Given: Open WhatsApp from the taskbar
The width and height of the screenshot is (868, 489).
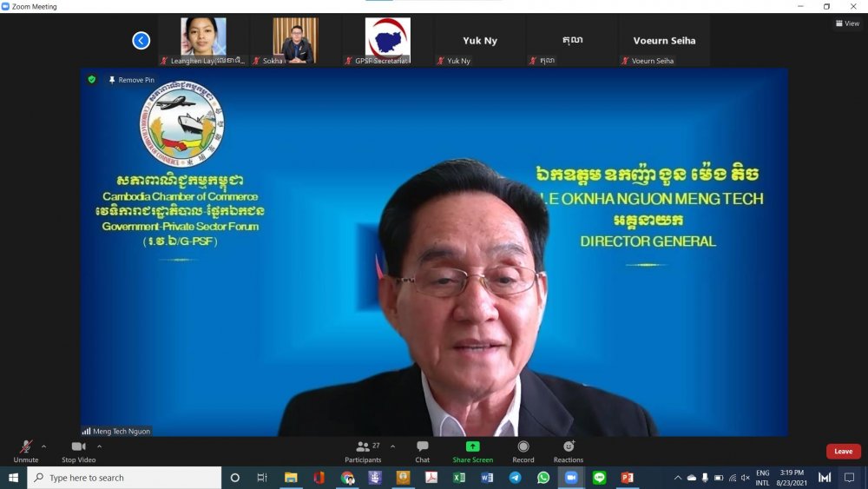Looking at the screenshot, I should (x=542, y=478).
